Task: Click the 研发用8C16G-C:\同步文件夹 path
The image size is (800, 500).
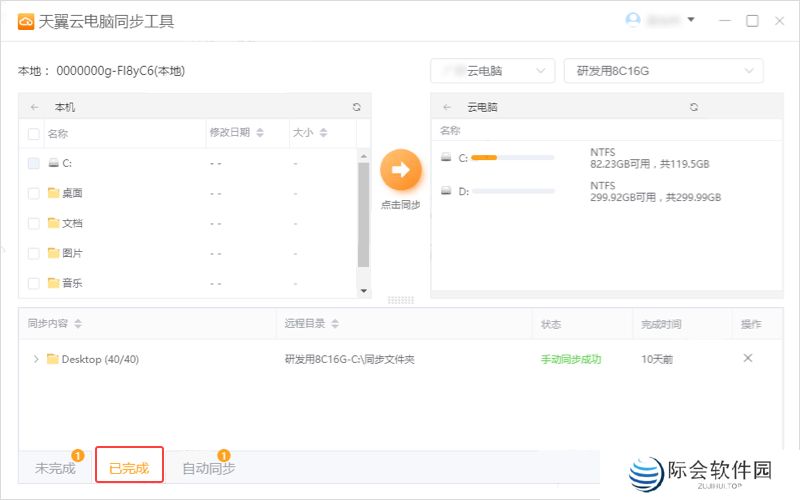Action: point(349,359)
